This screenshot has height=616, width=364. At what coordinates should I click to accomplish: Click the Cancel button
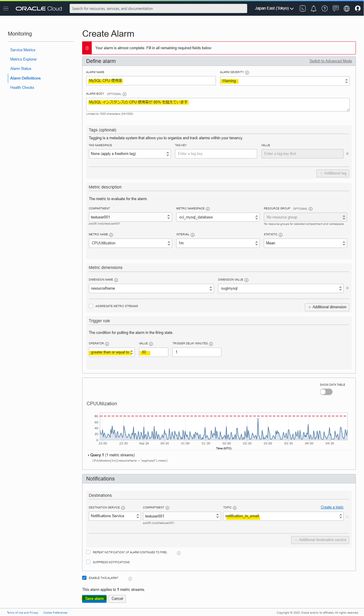coord(117,599)
